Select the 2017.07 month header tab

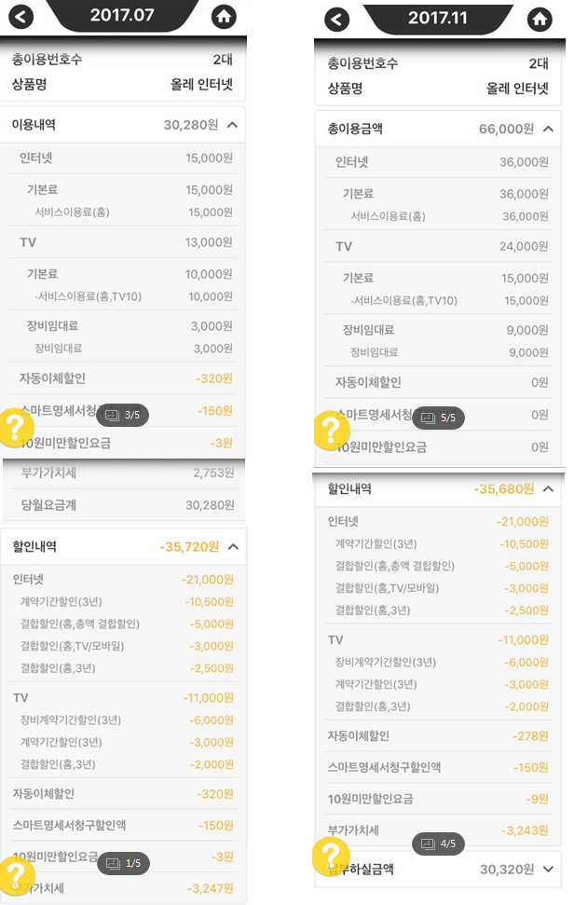[x=122, y=15]
